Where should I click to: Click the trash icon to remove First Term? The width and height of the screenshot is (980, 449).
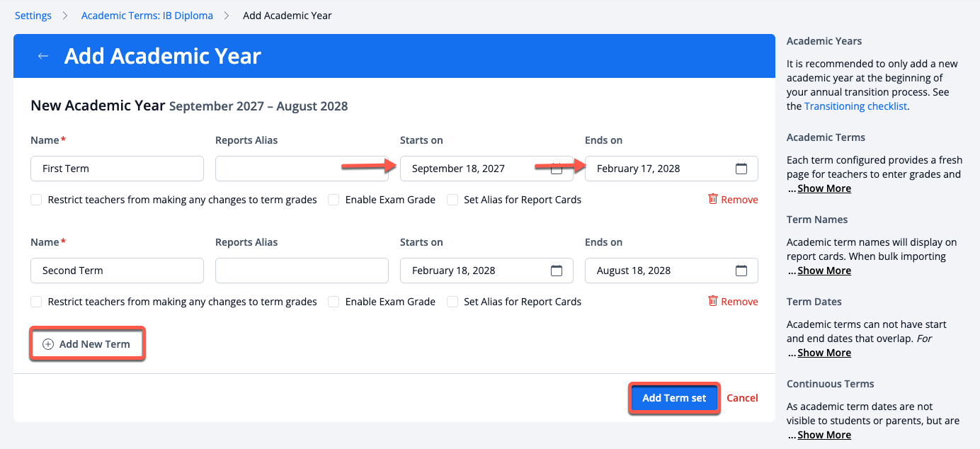pyautogui.click(x=713, y=199)
